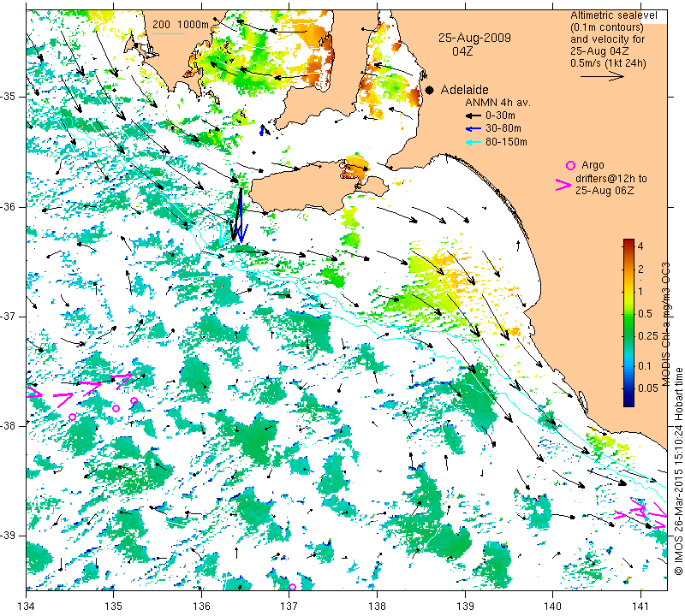Click the 'MODIS Chl-a mg/m3 OC3' colorbar title
This screenshot has width=685, height=616.
(665, 324)
